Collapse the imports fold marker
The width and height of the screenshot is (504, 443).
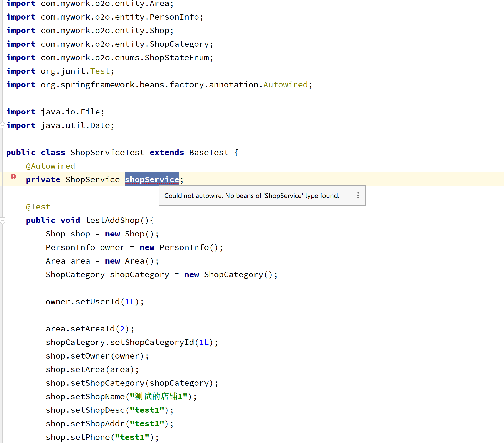(x=2, y=125)
